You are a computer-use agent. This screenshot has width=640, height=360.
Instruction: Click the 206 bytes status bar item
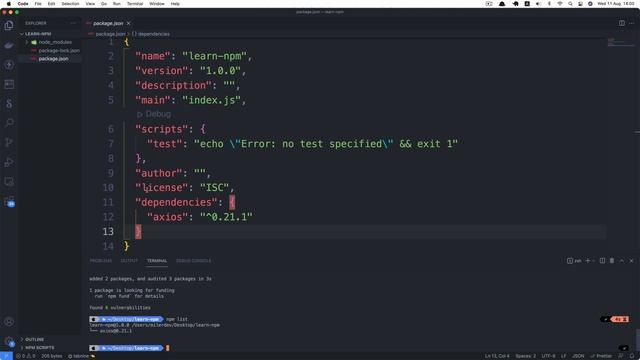click(x=52, y=356)
